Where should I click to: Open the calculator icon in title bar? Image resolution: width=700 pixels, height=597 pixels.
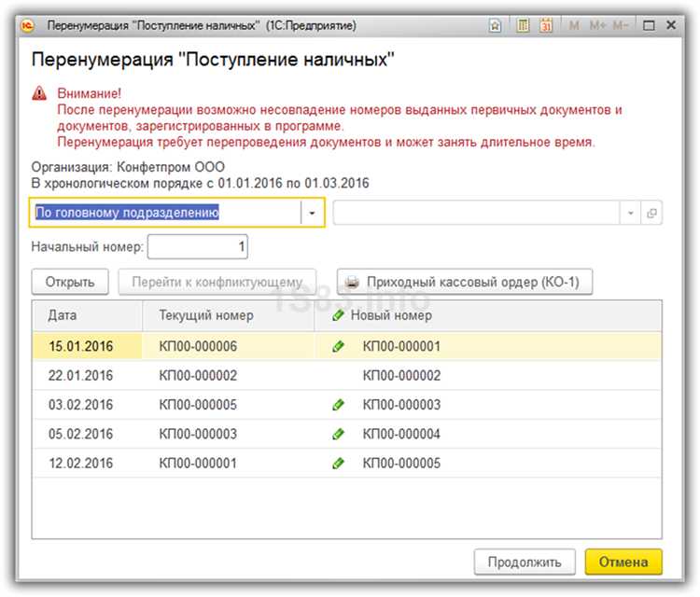click(x=523, y=25)
